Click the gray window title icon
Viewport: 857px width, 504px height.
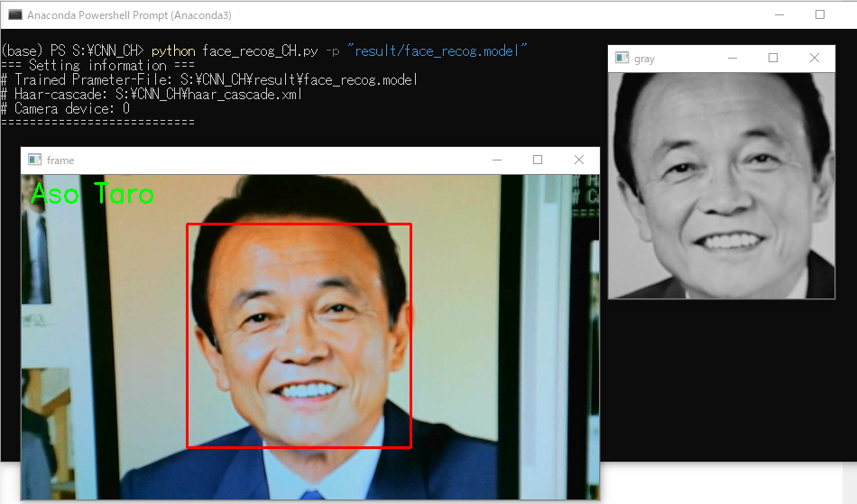[x=622, y=58]
